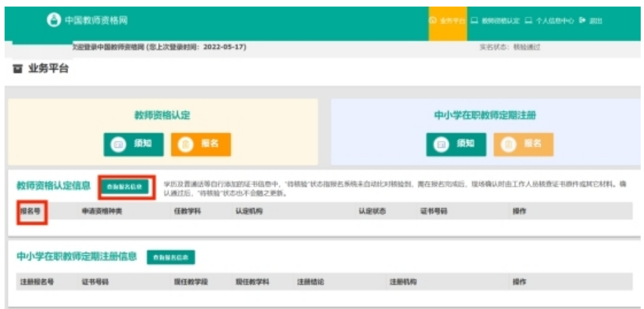
Task: Log out using the 退出 link
Action: tap(595, 21)
